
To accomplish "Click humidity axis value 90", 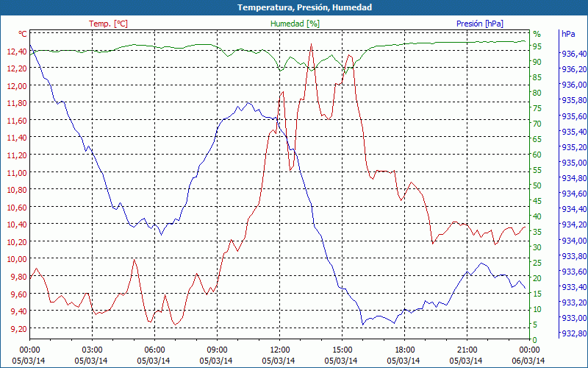I will click(537, 62).
